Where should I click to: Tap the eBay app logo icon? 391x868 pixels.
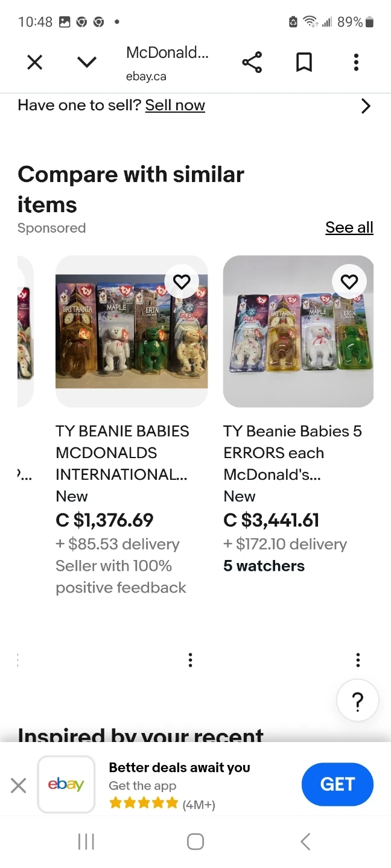pos(66,784)
